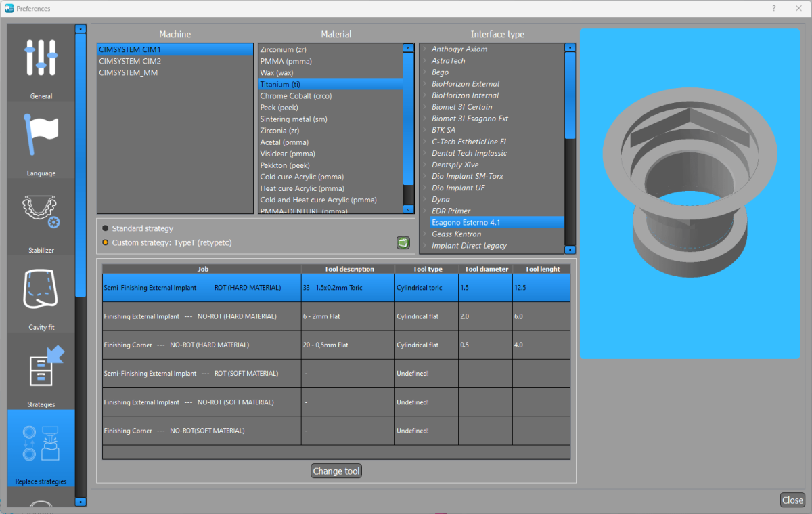Select Zirconium (zr) material
The width and height of the screenshot is (812, 514).
point(330,50)
